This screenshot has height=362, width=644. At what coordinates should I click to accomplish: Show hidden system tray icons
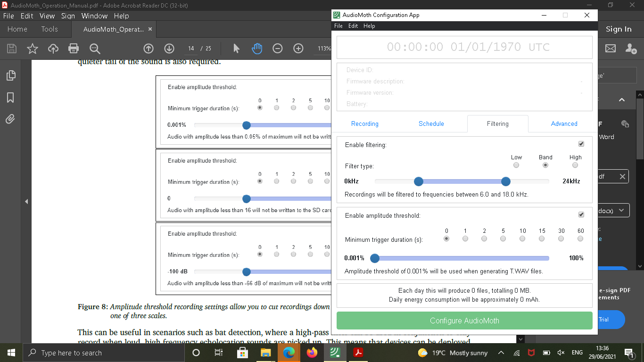[x=501, y=353]
